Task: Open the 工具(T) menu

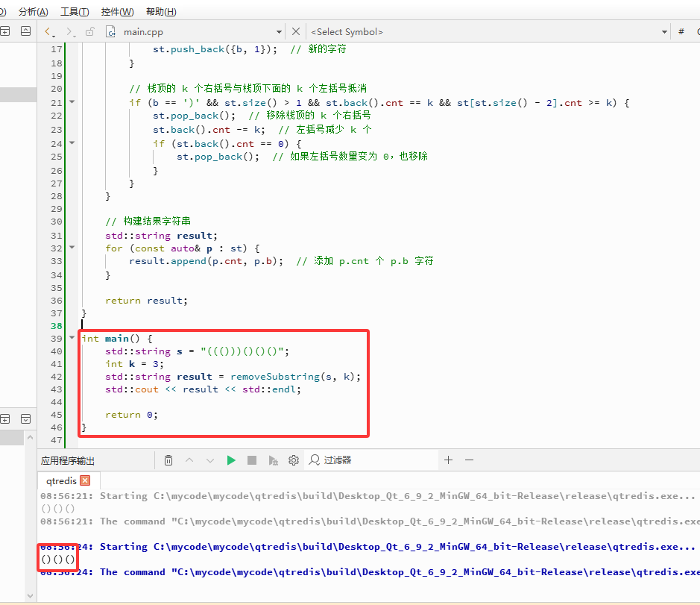Action: [75, 12]
